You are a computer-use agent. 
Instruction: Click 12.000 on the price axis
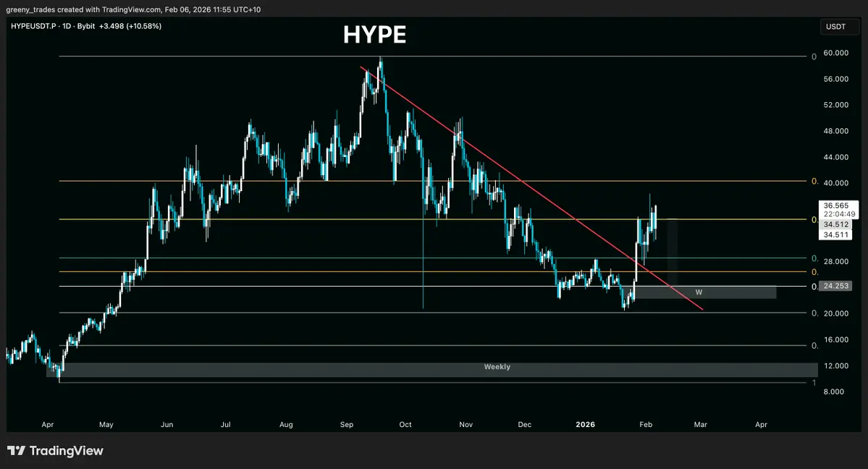coord(836,366)
